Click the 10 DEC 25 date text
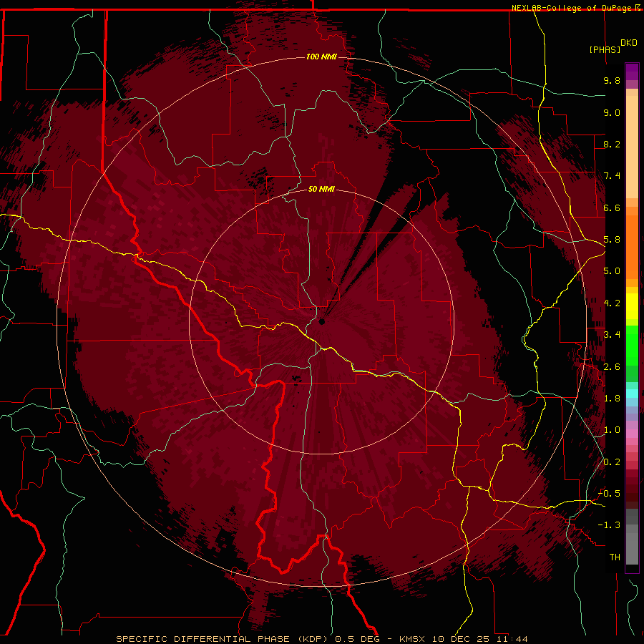Screen dimensions: 644x644 click(462, 639)
